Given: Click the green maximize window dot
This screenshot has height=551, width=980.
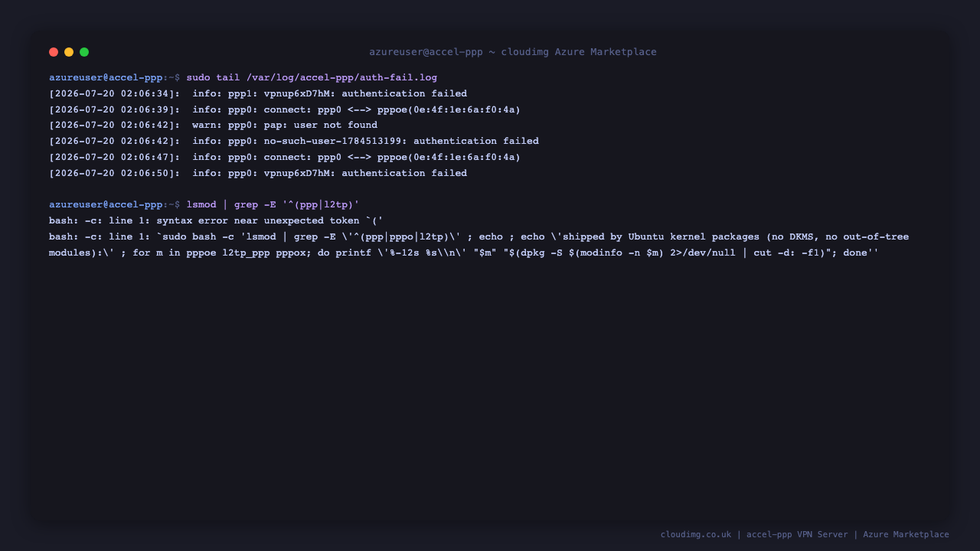Looking at the screenshot, I should pyautogui.click(x=84, y=52).
